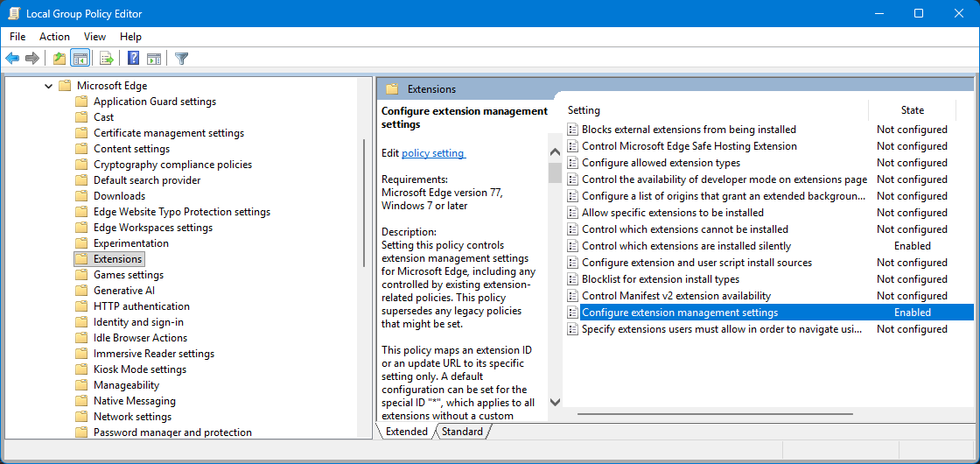Image resolution: width=980 pixels, height=464 pixels.
Task: Click Extensions header folder icon in right pane
Action: tap(393, 88)
